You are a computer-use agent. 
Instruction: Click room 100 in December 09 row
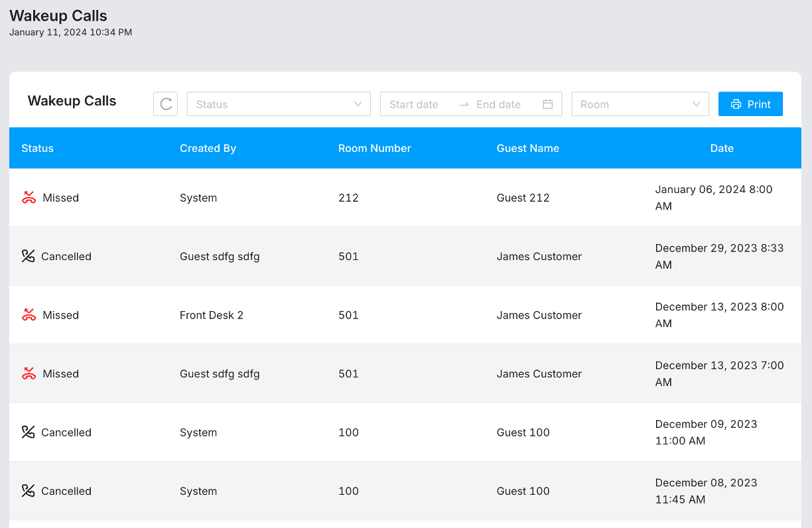[348, 432]
